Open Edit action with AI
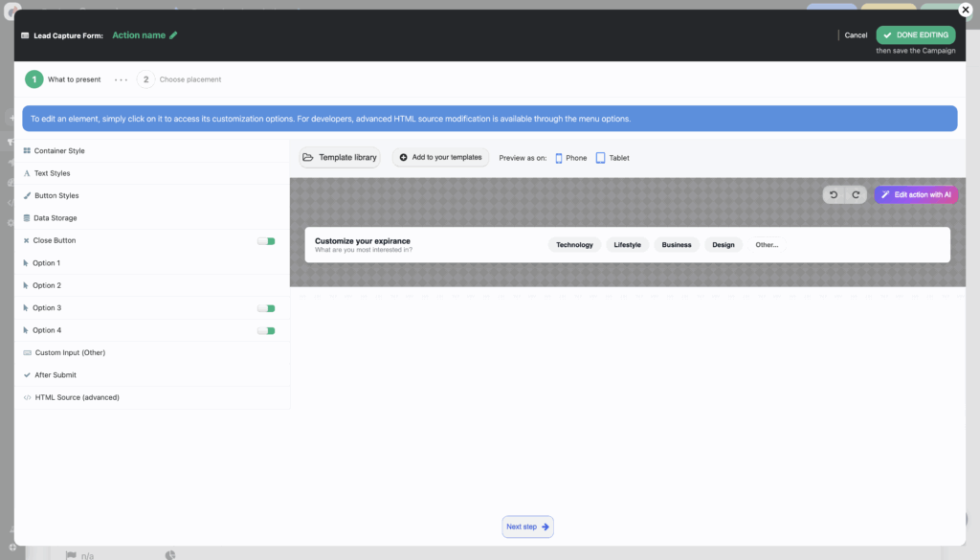 click(916, 194)
